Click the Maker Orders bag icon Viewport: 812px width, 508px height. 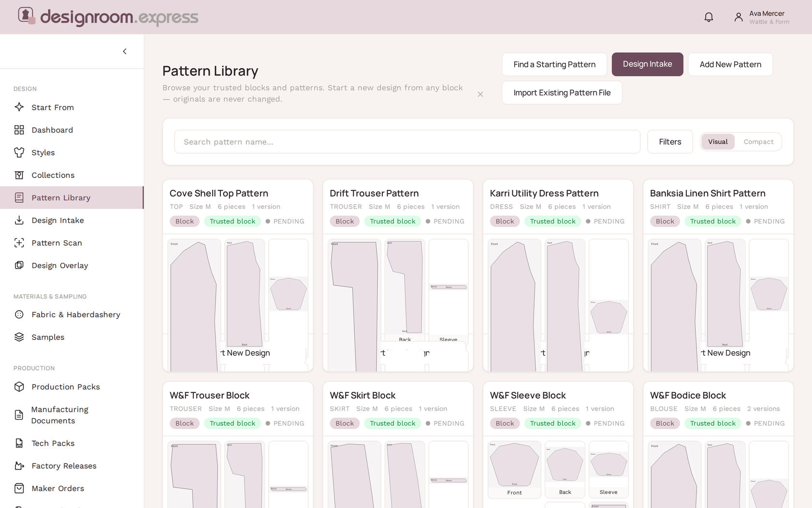(x=19, y=488)
